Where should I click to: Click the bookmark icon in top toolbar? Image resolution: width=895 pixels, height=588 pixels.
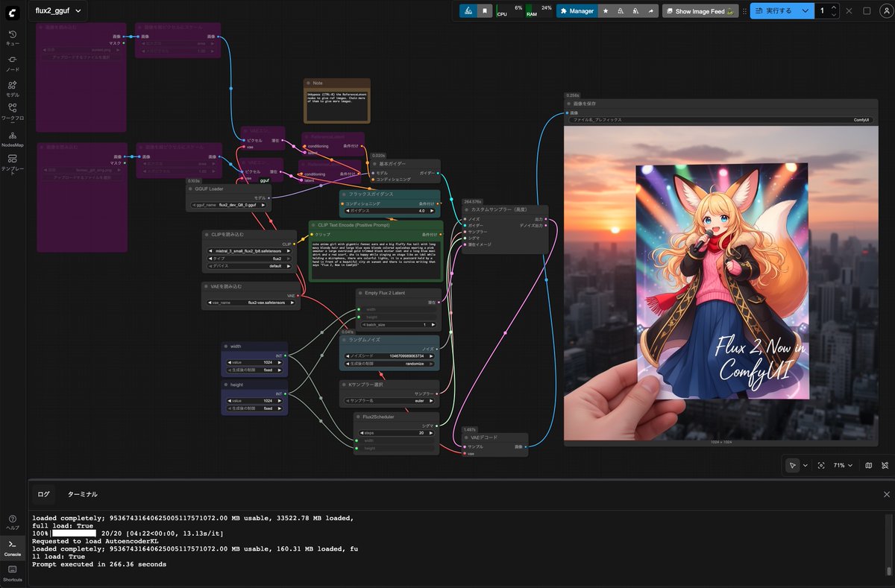pos(485,11)
